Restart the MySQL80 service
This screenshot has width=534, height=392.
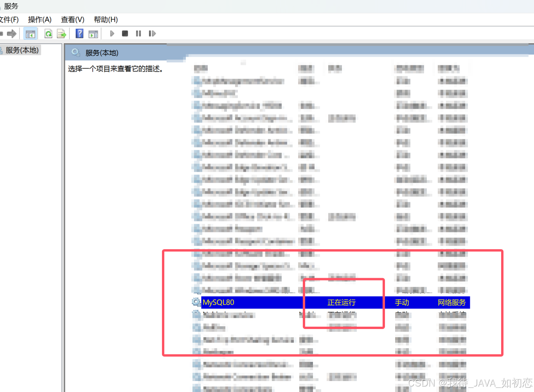click(152, 33)
